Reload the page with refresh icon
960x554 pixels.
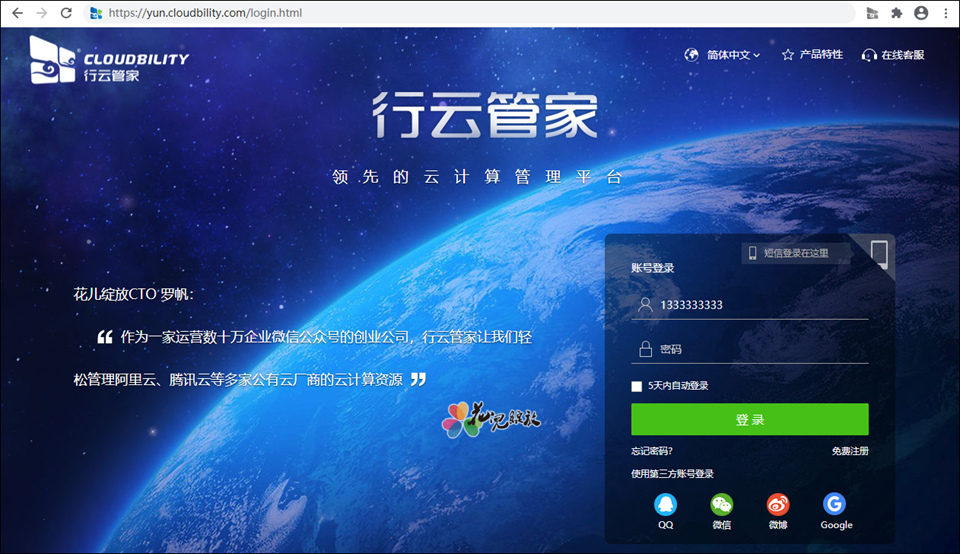tap(66, 13)
